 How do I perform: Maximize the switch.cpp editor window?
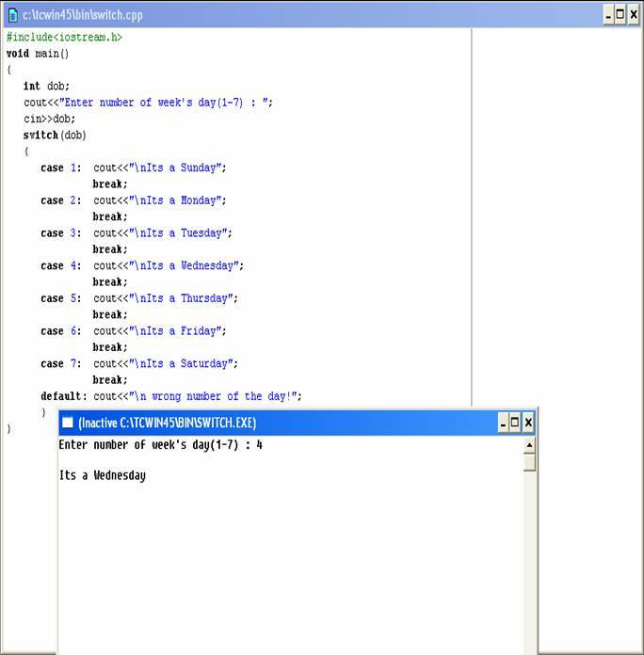[620, 15]
